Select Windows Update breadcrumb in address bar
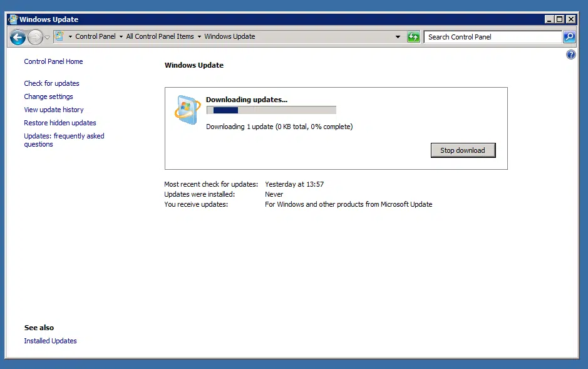This screenshot has width=588, height=369. 229,36
